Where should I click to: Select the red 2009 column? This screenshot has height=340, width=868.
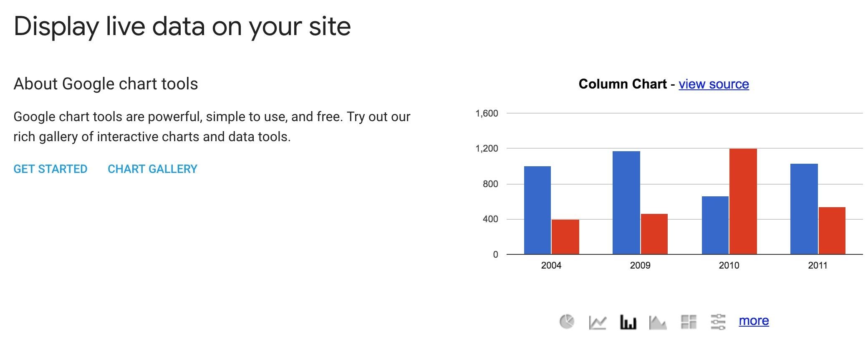tap(654, 234)
